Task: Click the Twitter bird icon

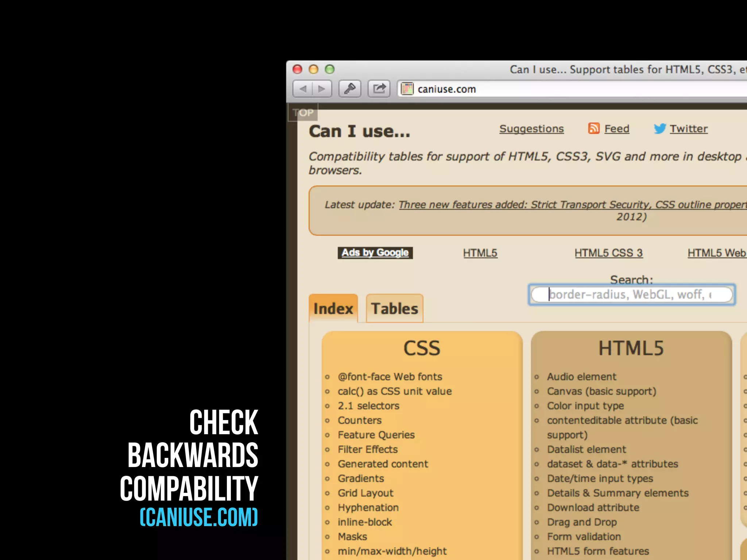Action: (x=660, y=128)
